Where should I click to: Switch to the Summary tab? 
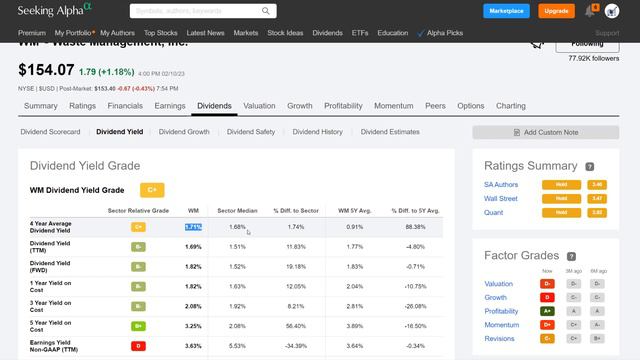click(x=40, y=106)
